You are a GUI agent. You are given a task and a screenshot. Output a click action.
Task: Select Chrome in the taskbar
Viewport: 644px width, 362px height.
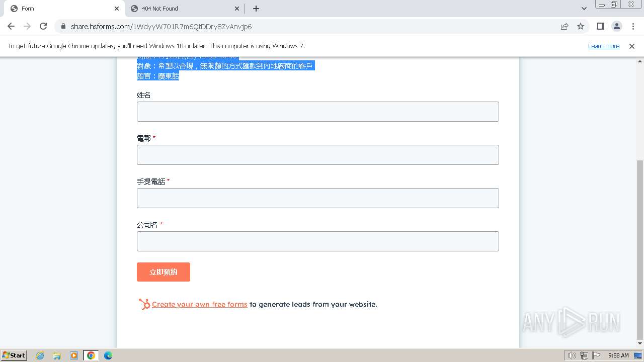coord(91,355)
